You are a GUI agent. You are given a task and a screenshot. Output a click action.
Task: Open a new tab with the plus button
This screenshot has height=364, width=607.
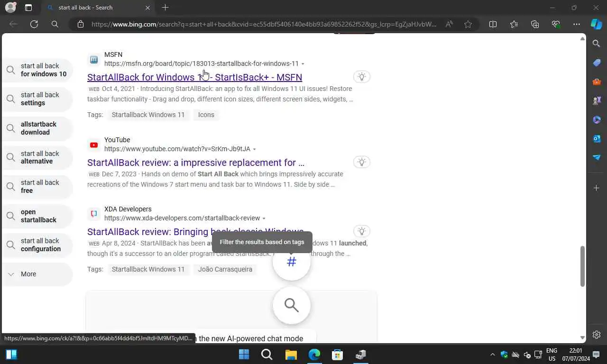165,8
